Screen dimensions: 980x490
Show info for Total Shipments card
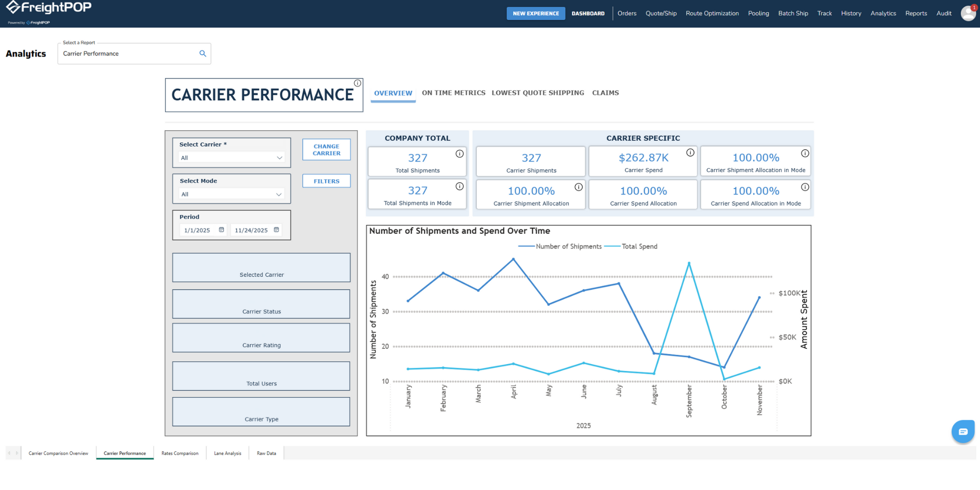(460, 154)
